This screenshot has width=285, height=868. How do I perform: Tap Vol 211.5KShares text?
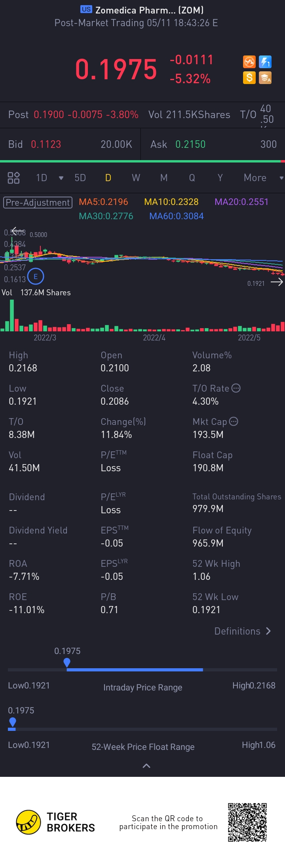[x=189, y=115]
